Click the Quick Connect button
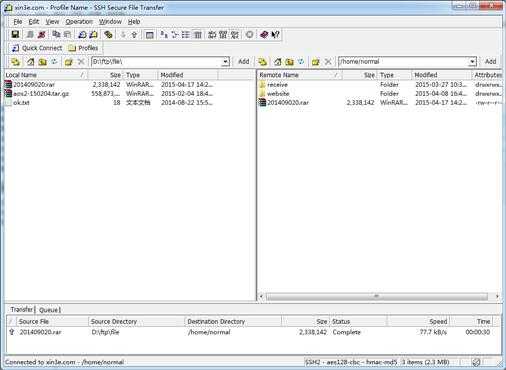Image resolution: width=506 pixels, height=370 pixels. click(37, 48)
